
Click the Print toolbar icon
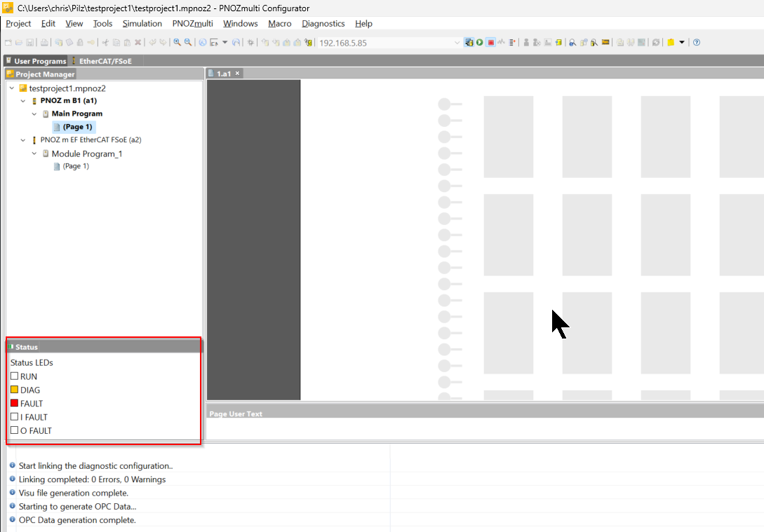point(44,42)
